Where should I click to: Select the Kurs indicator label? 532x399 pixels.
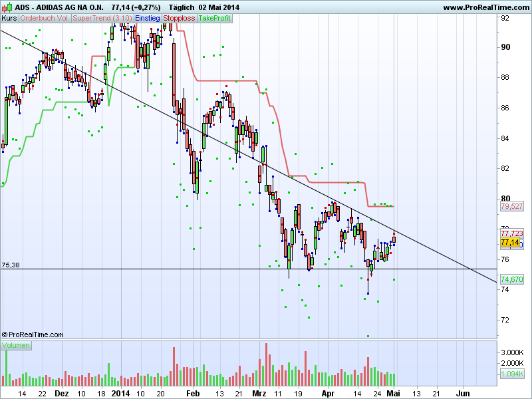pyautogui.click(x=9, y=18)
